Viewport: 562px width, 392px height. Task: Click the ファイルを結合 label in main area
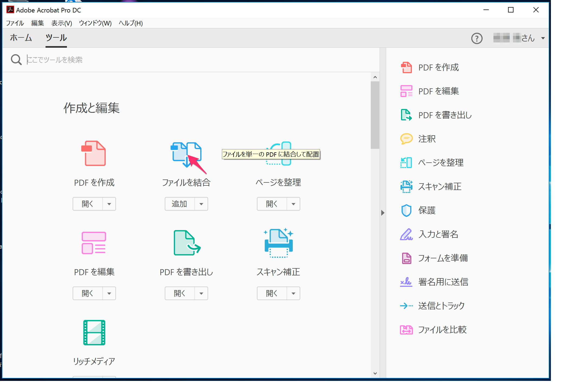tap(186, 182)
